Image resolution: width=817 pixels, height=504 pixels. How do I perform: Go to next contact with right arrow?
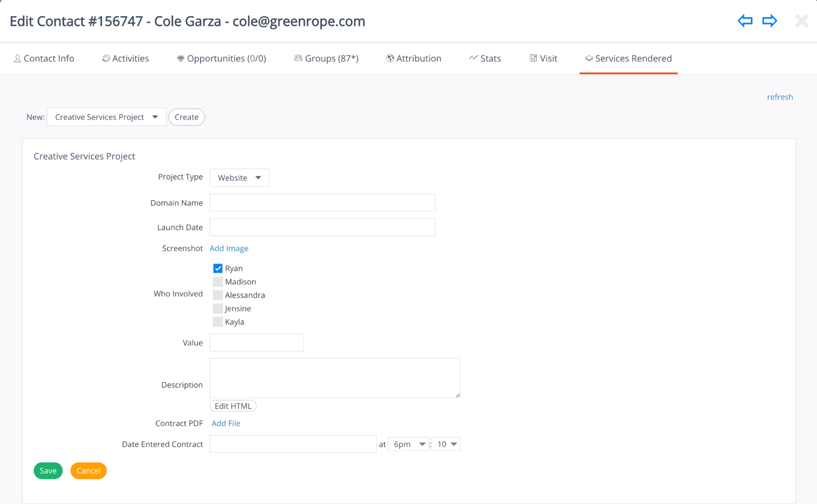(769, 21)
